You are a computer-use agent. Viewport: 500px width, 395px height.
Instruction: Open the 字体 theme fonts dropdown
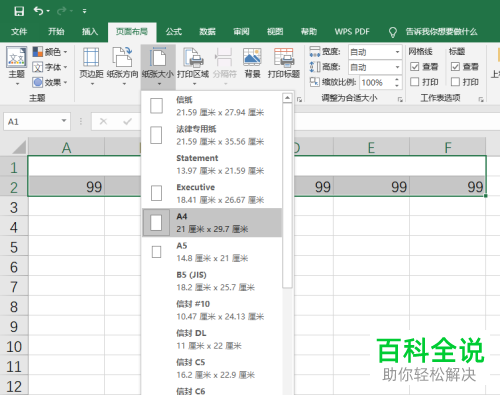tap(50, 67)
